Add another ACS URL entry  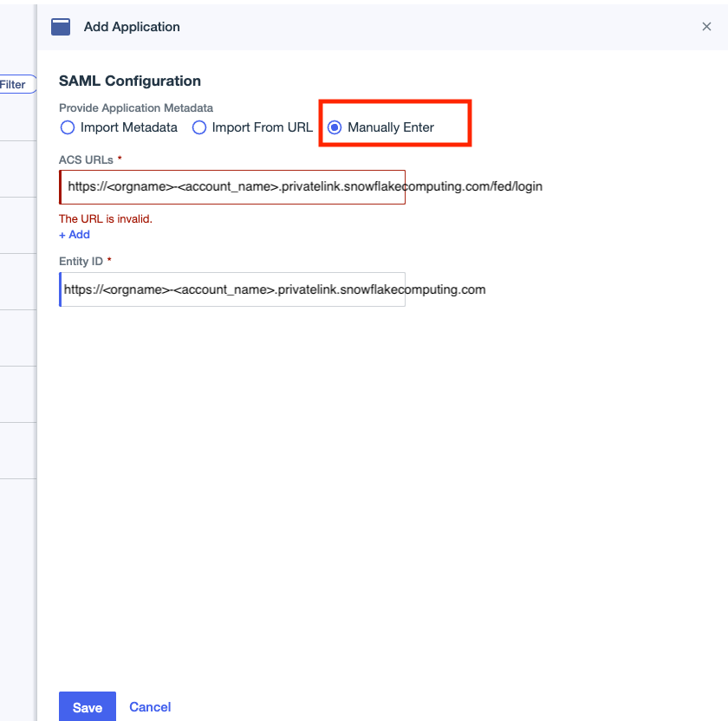click(74, 234)
